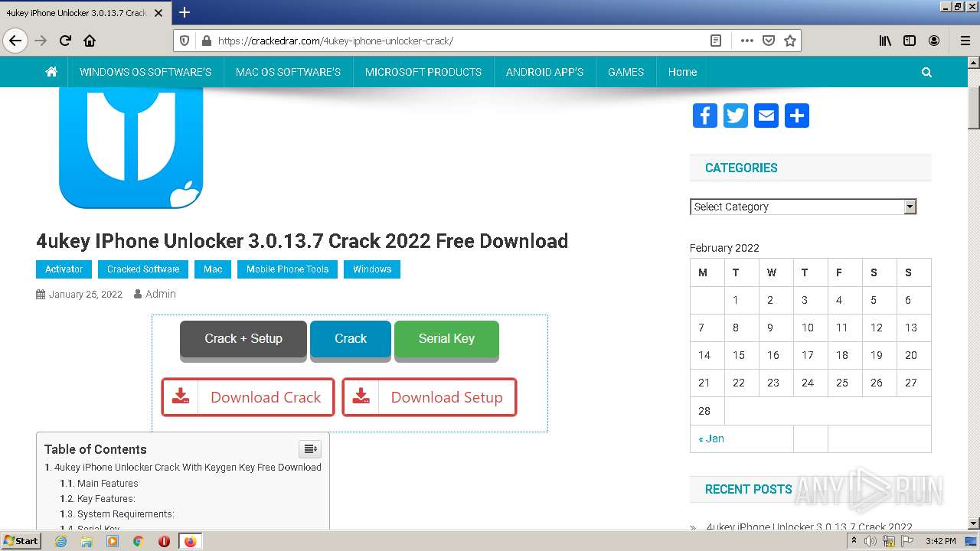Image resolution: width=980 pixels, height=551 pixels.
Task: Open the Firefox home page
Action: [90, 41]
